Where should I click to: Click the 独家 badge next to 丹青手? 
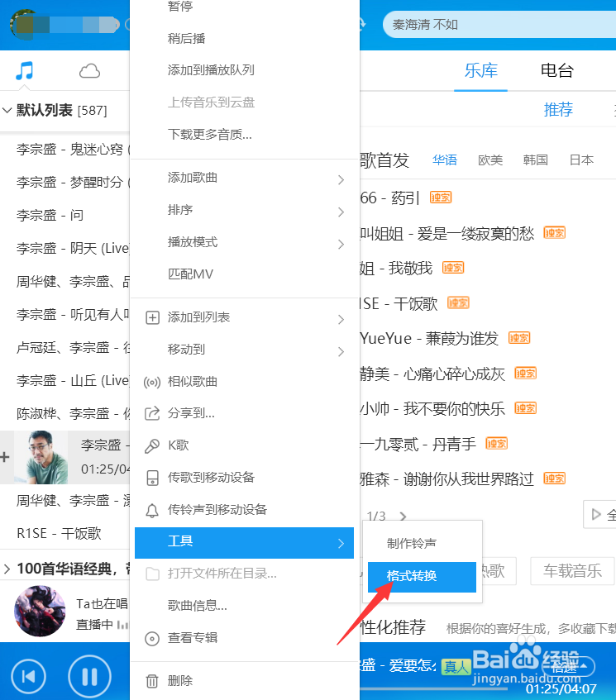(496, 444)
